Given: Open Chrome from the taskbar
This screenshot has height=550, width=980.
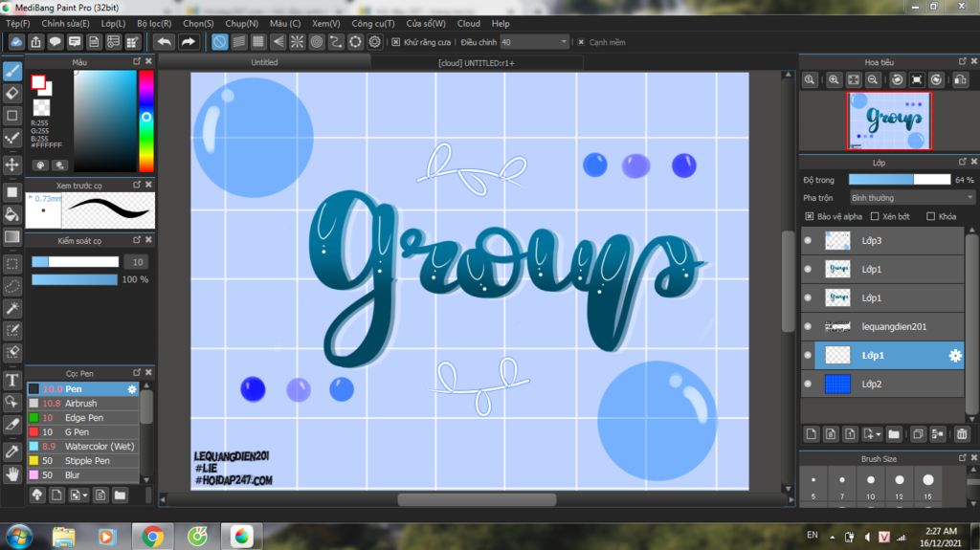Looking at the screenshot, I should (151, 537).
